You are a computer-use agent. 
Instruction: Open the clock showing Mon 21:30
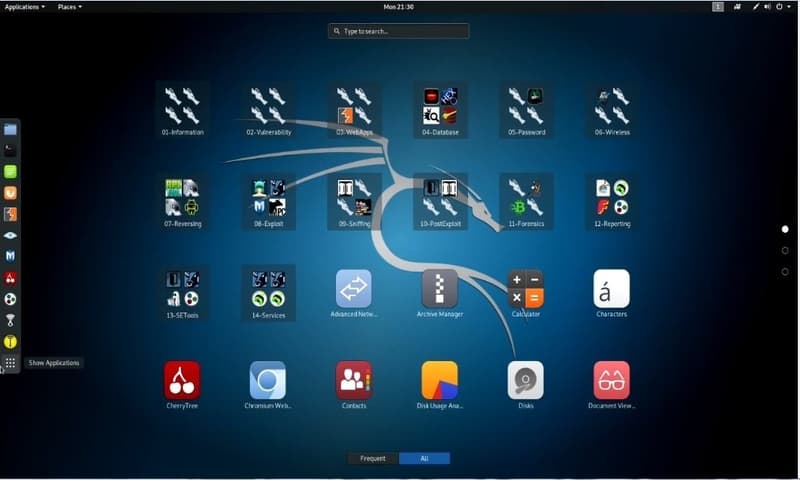tap(398, 7)
